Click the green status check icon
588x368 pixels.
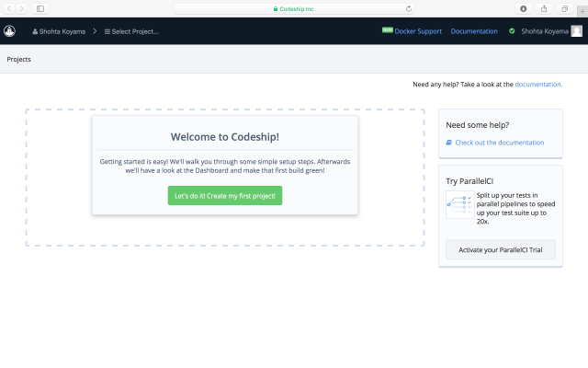point(512,31)
